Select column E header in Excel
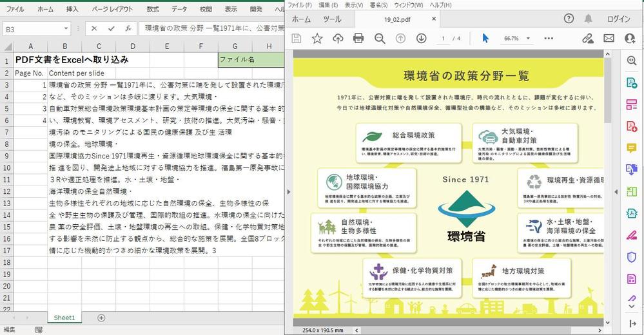644x335 pixels. click(x=167, y=46)
